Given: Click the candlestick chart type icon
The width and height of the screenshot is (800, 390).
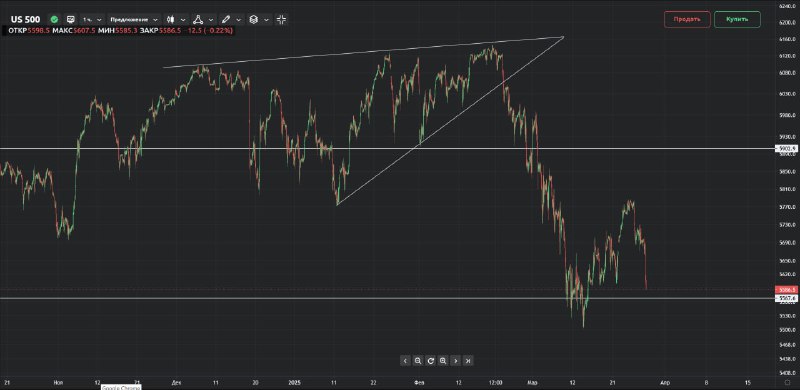Looking at the screenshot, I should [171, 19].
